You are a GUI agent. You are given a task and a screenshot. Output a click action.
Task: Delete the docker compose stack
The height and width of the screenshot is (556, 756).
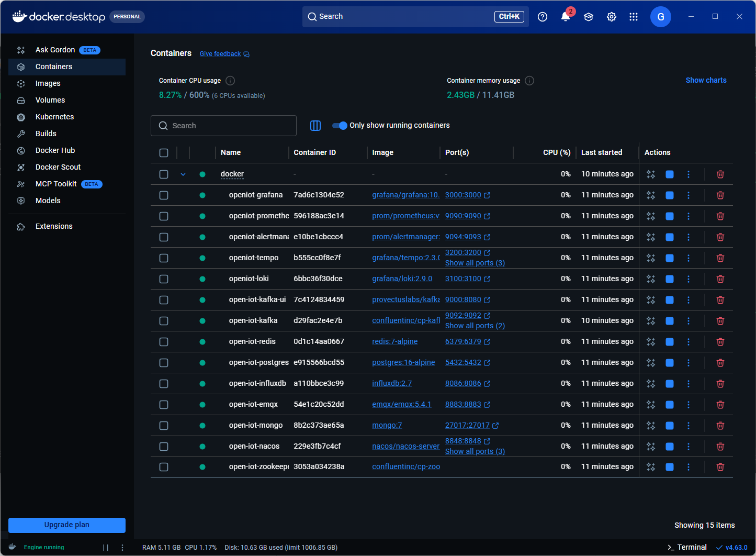(x=720, y=174)
